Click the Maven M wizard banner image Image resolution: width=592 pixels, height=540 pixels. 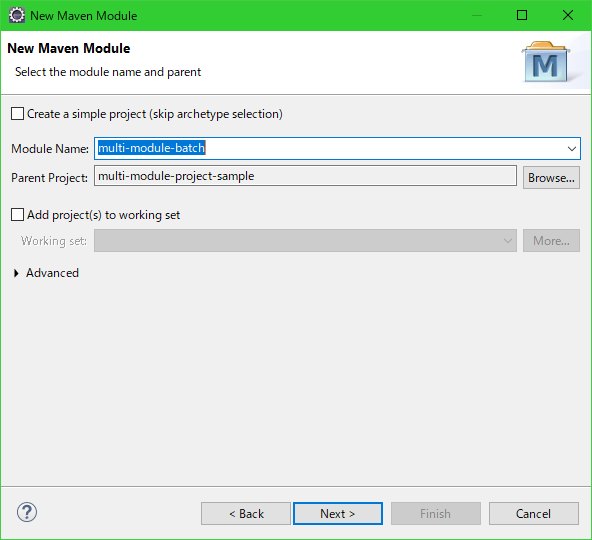pyautogui.click(x=546, y=62)
